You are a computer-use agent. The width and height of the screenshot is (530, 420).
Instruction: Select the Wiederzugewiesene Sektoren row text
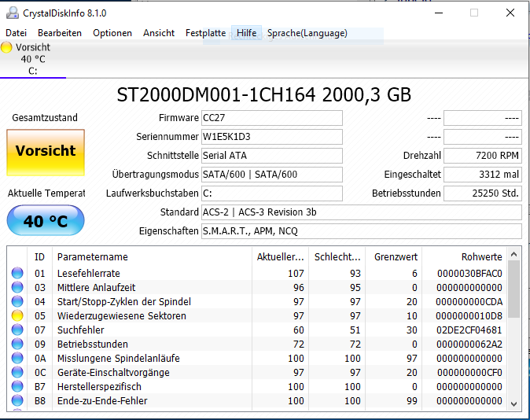122,316
